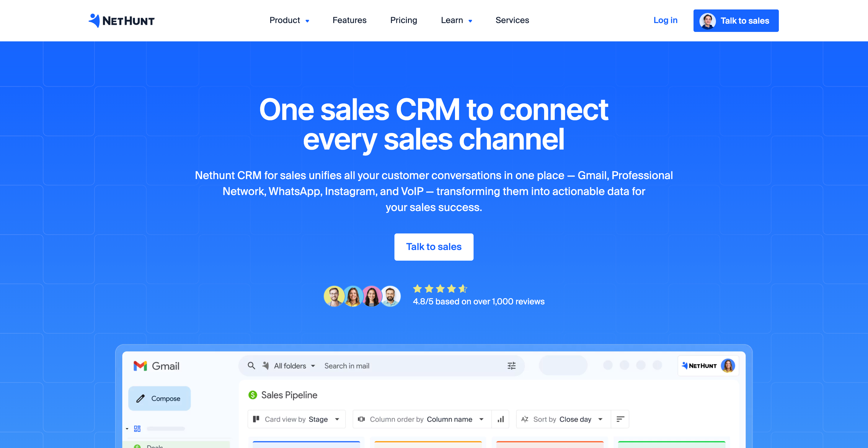Screen dimensions: 868x448
Task: Open the All folders dropdown
Action: [x=295, y=366]
